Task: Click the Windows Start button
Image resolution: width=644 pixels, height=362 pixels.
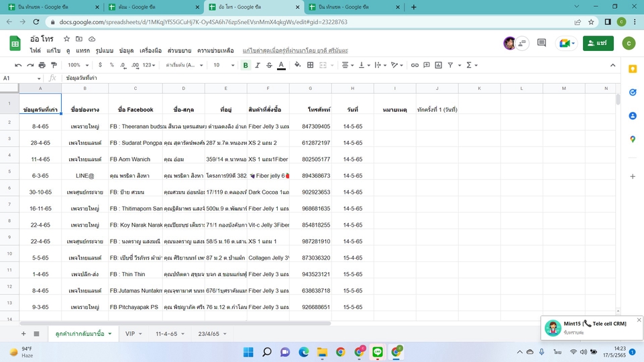Action: pos(248,352)
